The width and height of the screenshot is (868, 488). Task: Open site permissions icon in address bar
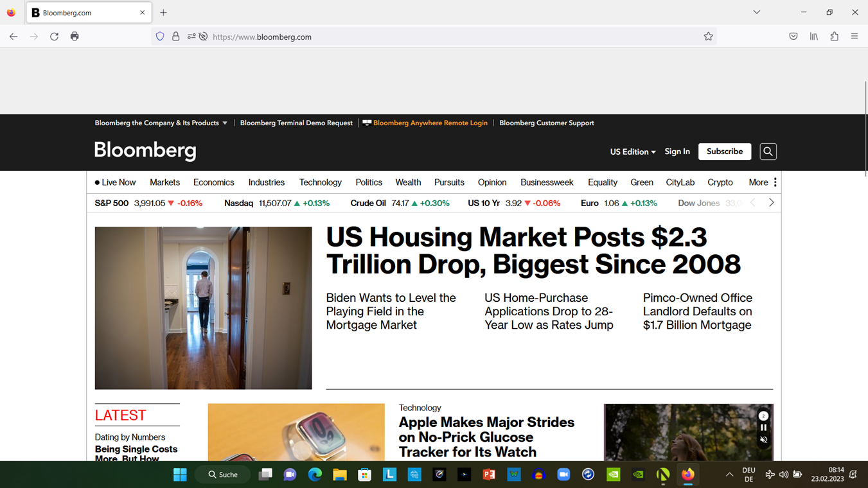click(x=191, y=37)
